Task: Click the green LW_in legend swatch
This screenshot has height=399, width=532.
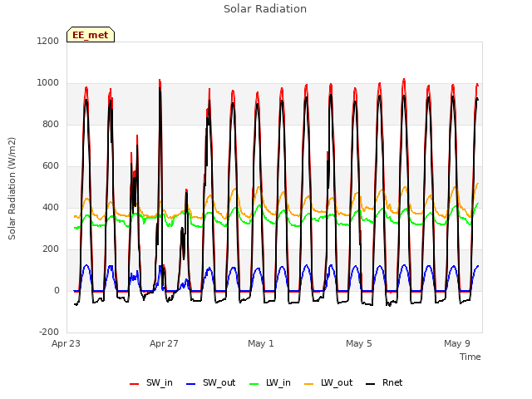Action: coord(254,384)
